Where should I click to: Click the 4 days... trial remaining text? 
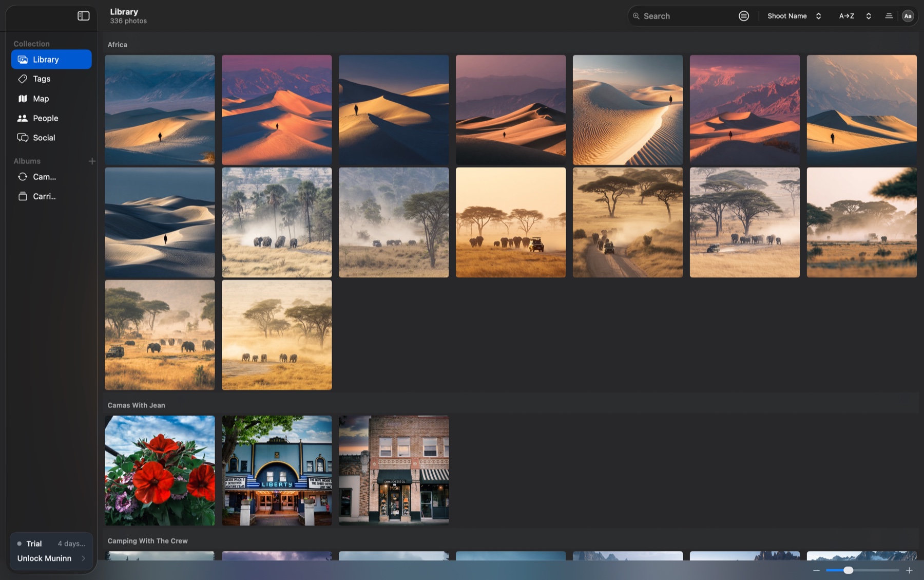pos(71,544)
